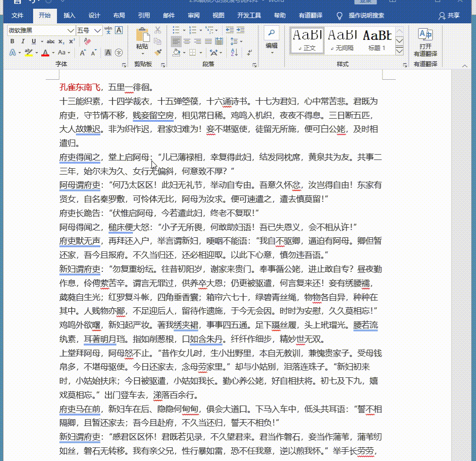476x461 pixels.
Task: Shrink the font size
Action: (93, 53)
